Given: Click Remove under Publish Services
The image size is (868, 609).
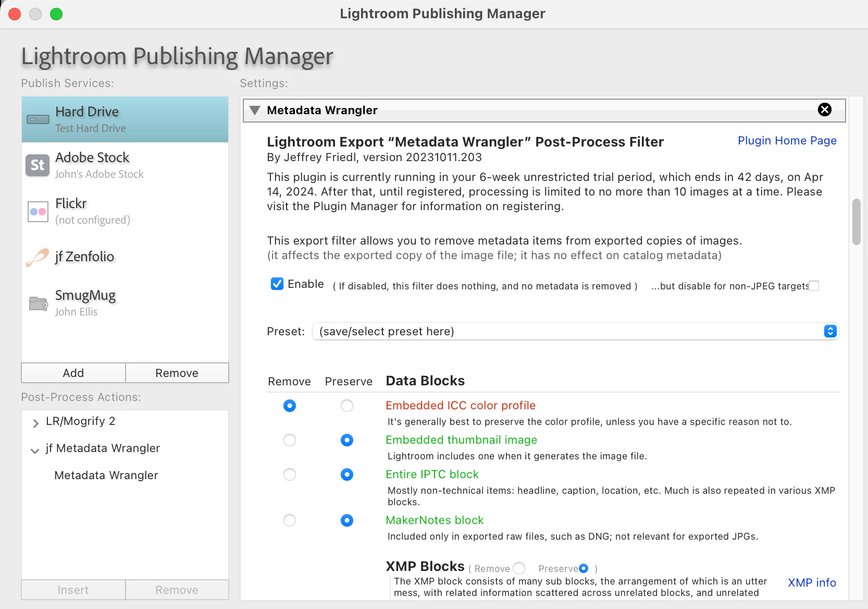Looking at the screenshot, I should click(x=177, y=373).
